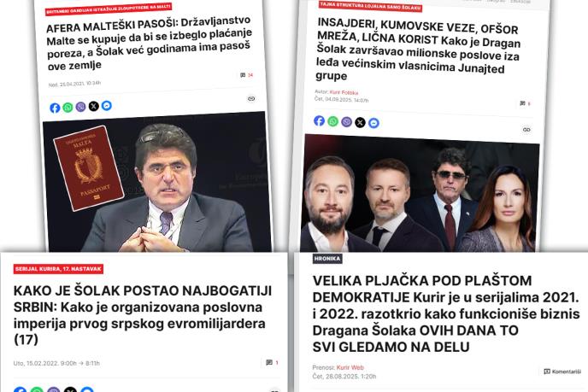Open the Kurir Web source link

pyautogui.click(x=350, y=367)
